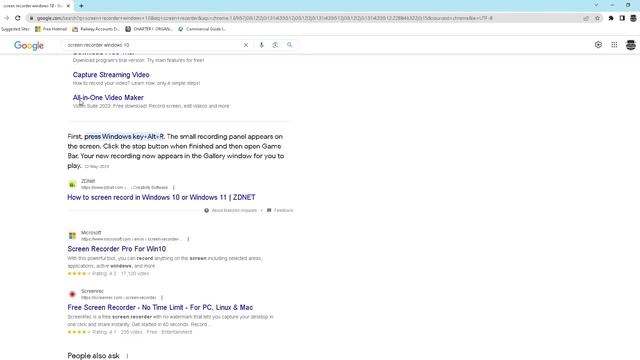This screenshot has width=640, height=360.
Task: Open About featured snippets
Action: 231,210
